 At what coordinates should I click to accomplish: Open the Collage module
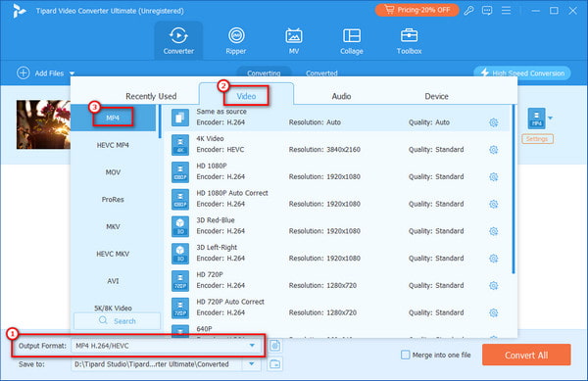pyautogui.click(x=352, y=40)
